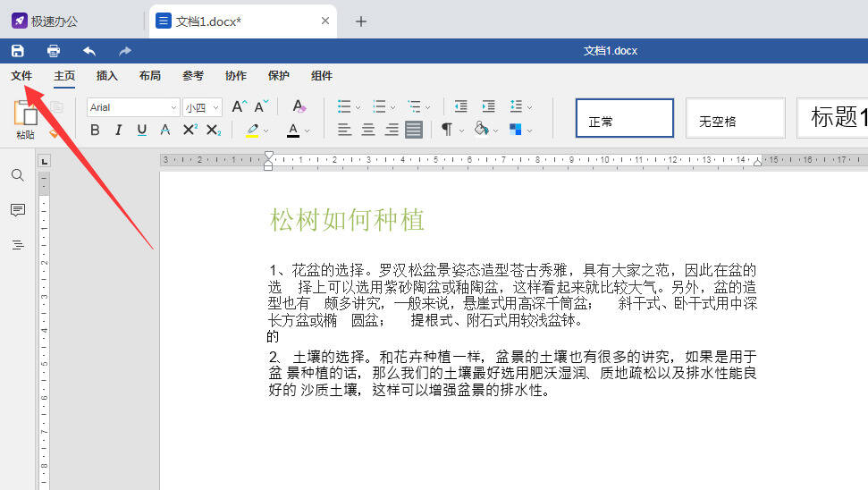The width and height of the screenshot is (868, 490).
Task: Open the 保护 ribbon tab
Action: (278, 76)
